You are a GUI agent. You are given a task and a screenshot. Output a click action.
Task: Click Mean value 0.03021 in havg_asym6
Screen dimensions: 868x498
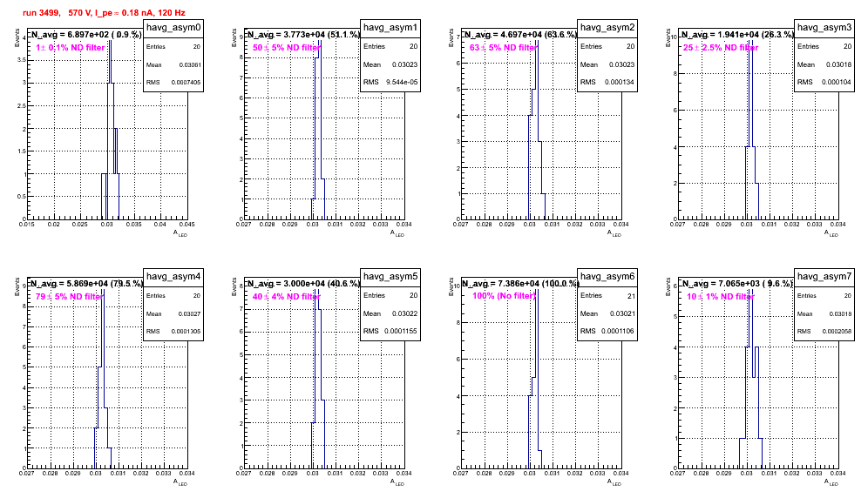(x=624, y=313)
